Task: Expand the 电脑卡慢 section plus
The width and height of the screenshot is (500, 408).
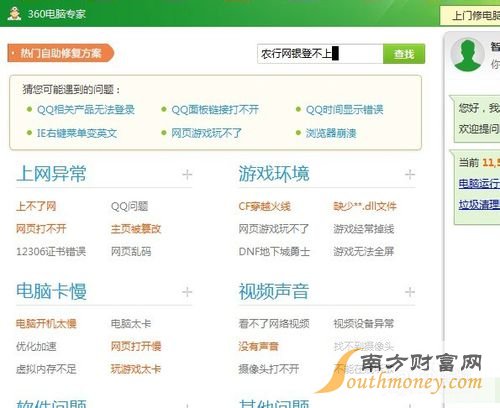Action: [187, 292]
